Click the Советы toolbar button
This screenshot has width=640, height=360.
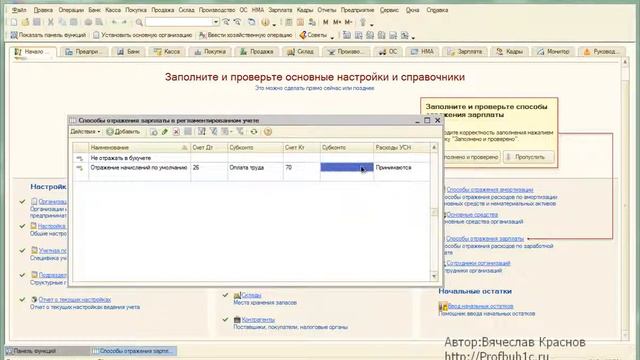coord(313,35)
